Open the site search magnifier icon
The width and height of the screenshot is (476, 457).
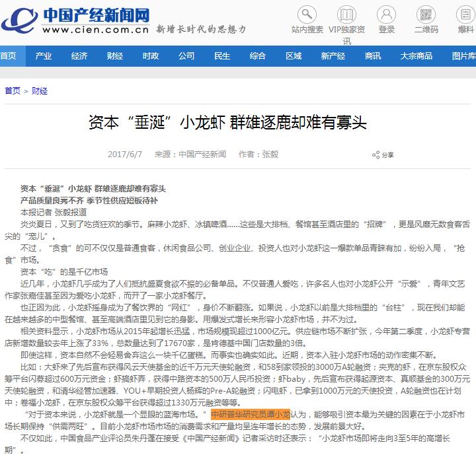tap(307, 15)
